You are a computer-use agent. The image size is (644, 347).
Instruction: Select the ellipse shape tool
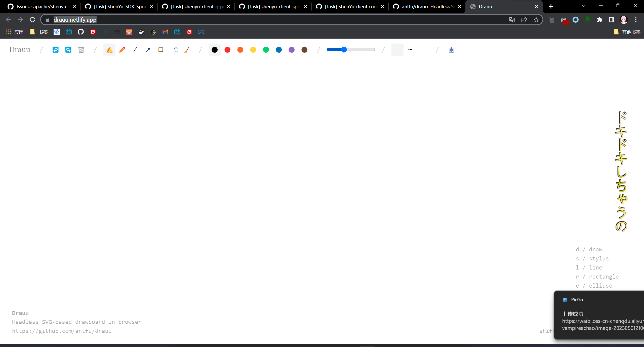[176, 50]
